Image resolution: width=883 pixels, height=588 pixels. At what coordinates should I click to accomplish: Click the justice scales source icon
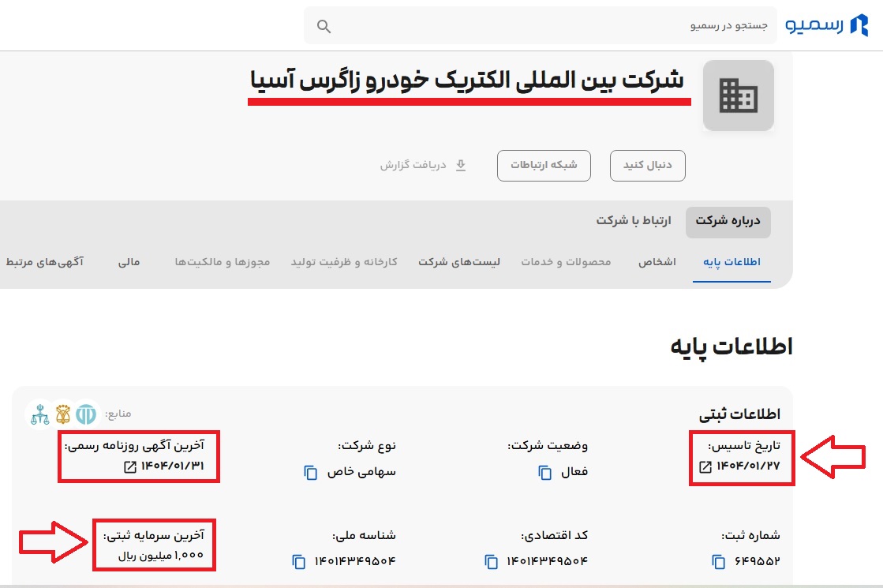tap(40, 414)
